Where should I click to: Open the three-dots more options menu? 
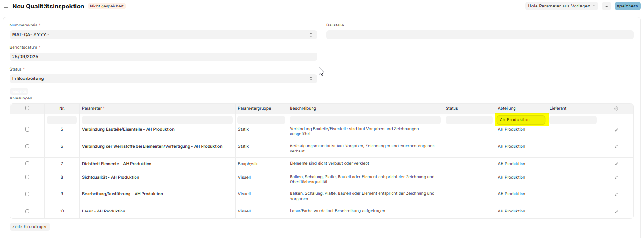(x=606, y=6)
